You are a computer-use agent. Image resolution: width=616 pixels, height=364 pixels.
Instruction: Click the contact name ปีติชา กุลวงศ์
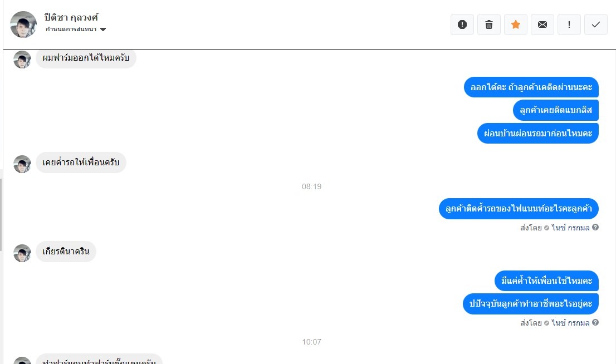[x=71, y=17]
